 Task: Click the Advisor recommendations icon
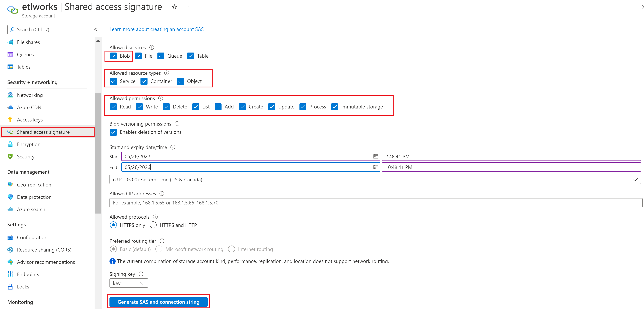click(x=10, y=262)
